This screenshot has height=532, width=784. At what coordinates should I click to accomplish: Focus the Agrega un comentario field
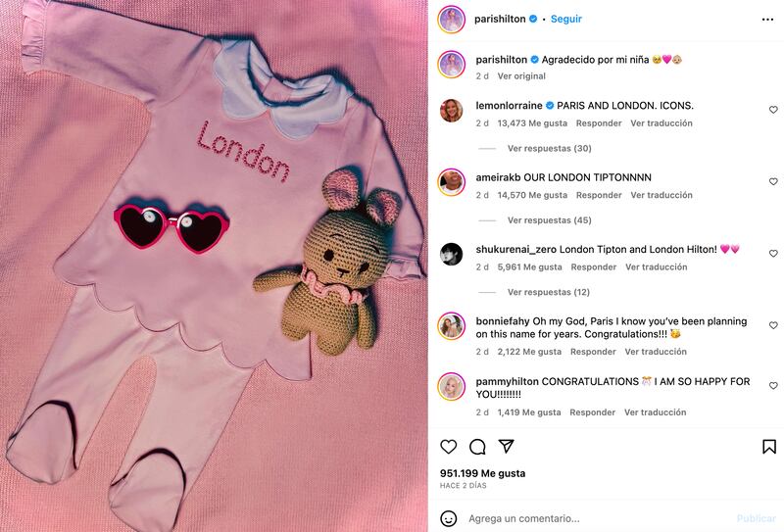coord(598,518)
